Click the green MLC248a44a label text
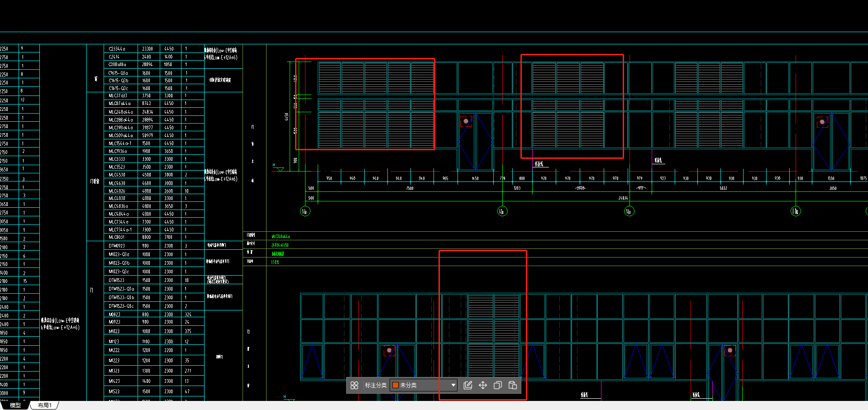The image size is (868, 410). tap(281, 237)
